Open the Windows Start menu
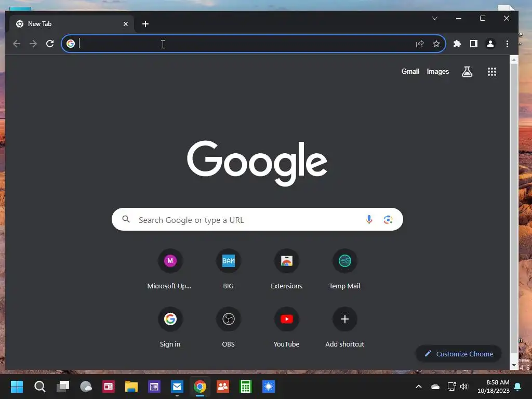The height and width of the screenshot is (399, 532). point(17,387)
